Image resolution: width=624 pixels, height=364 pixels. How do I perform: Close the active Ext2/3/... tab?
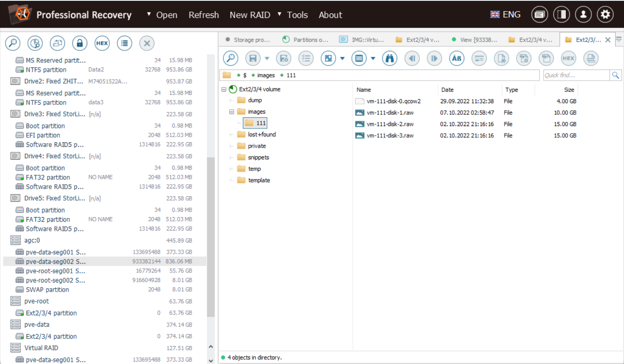pyautogui.click(x=608, y=40)
